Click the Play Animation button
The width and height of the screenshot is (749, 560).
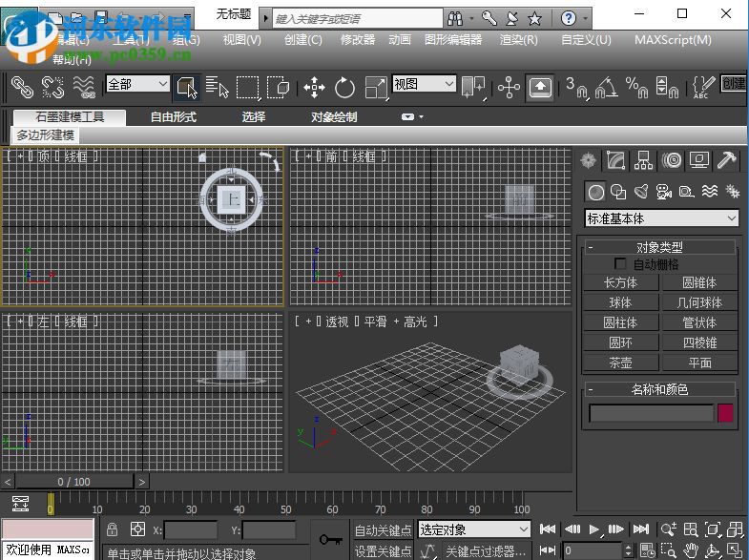[593, 529]
